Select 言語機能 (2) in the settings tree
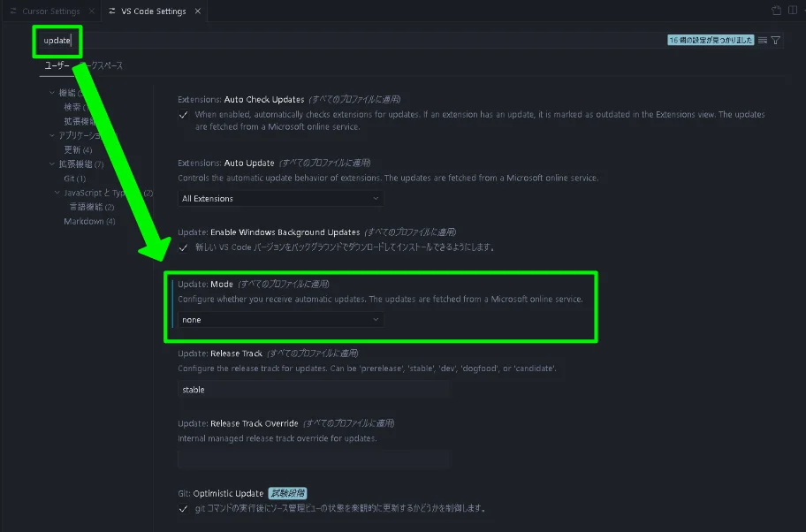Screen dimensions: 806x532 click(92, 207)
